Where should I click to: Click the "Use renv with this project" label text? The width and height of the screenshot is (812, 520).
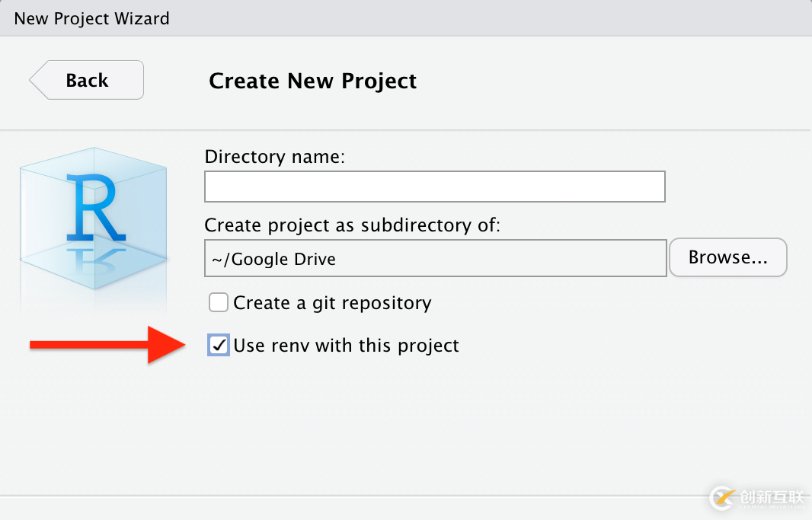(346, 346)
